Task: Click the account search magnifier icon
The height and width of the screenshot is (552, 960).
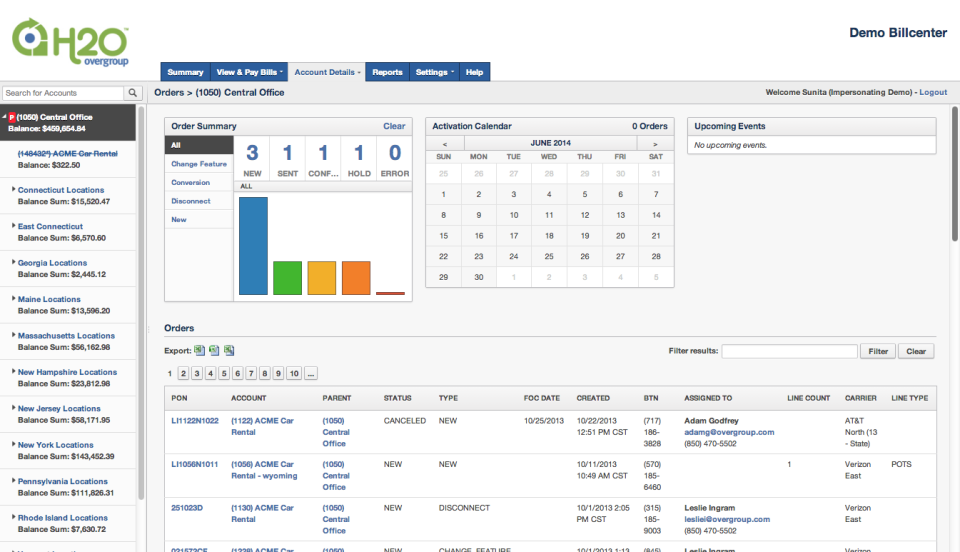Action: point(132,93)
